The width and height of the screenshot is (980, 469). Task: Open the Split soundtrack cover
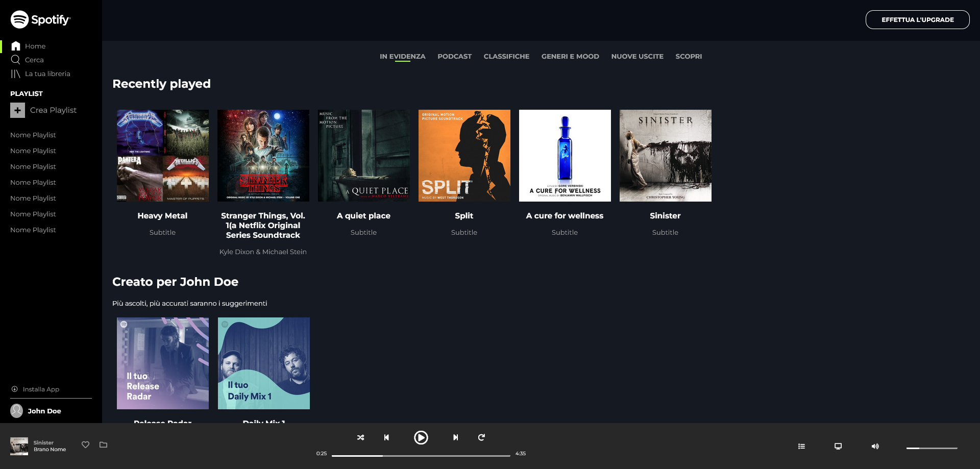464,156
